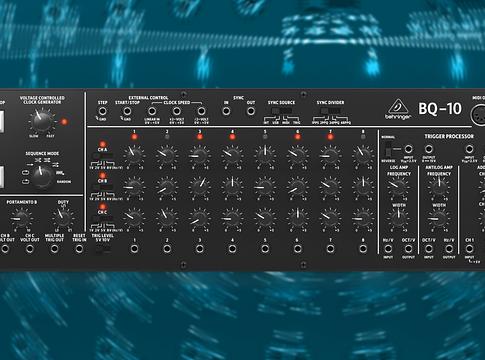Click the step 7 LED indicator
This screenshot has height=360, width=485.
point(330,136)
